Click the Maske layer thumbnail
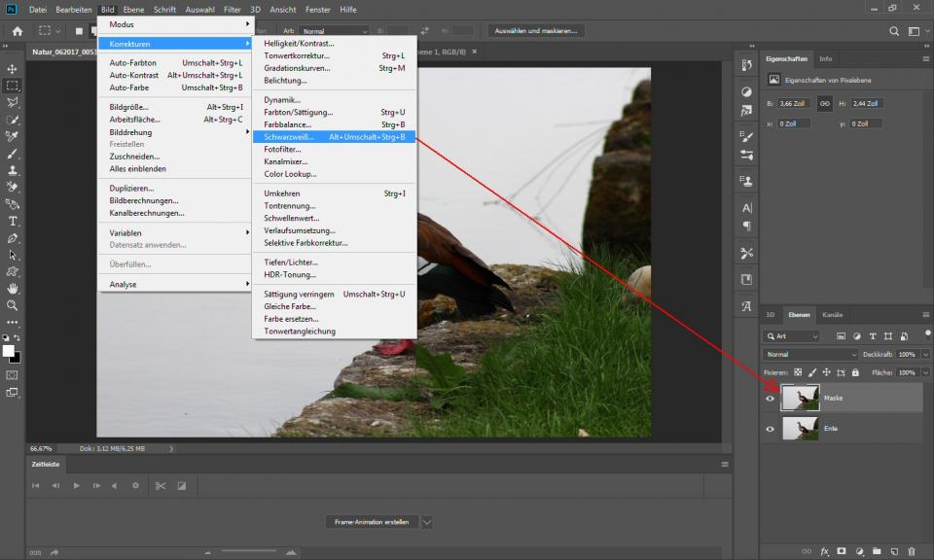Viewport: 934px width, 560px height. 800,398
